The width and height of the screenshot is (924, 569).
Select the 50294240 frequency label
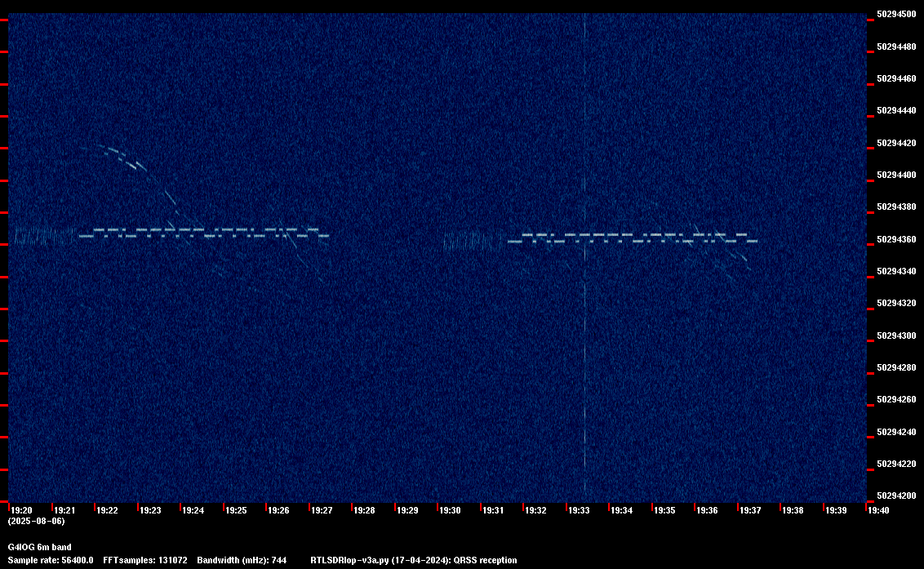pos(896,432)
